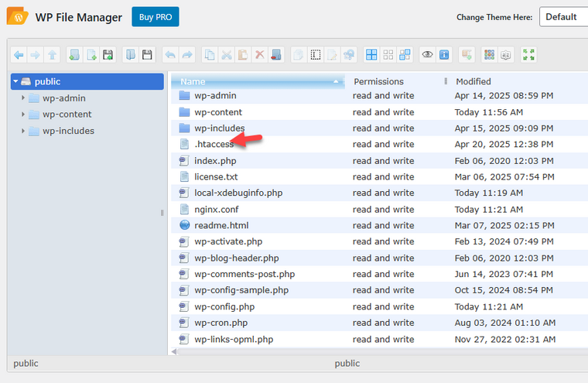Select the wp-blog-header.php file

tap(380, 258)
